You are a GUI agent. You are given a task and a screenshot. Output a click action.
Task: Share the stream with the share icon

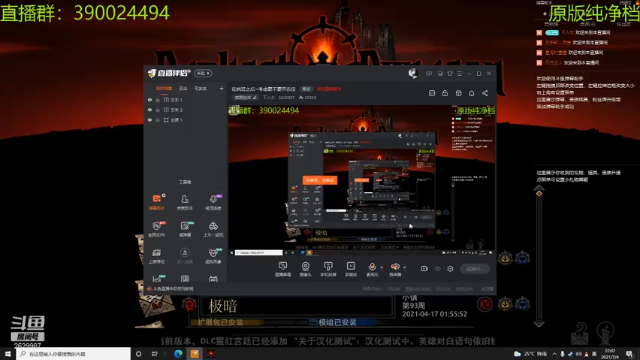click(x=485, y=93)
